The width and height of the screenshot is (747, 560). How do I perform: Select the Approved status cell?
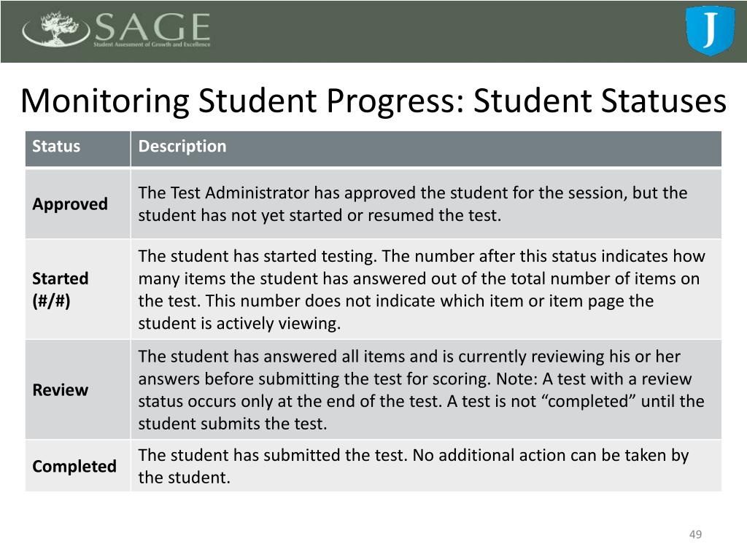click(x=70, y=204)
